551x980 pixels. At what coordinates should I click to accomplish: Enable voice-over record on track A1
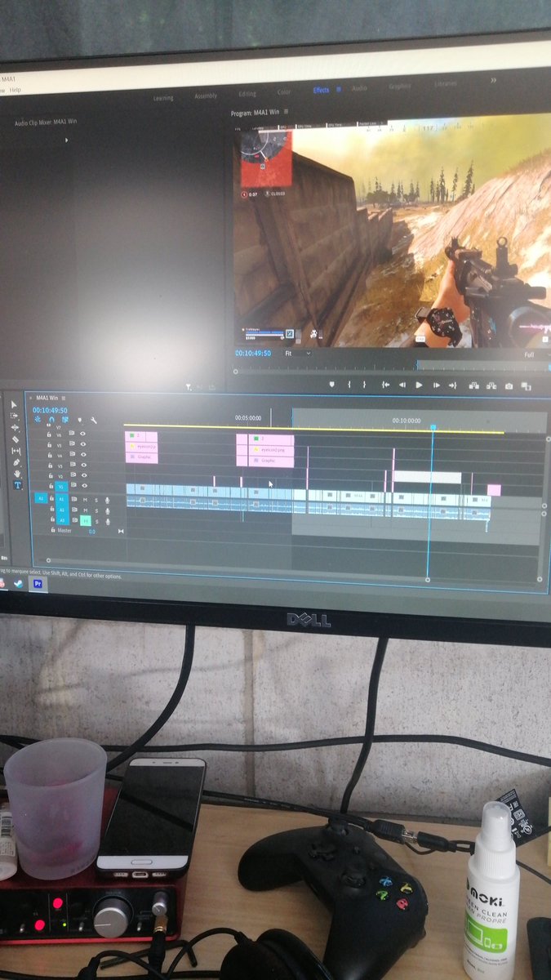tap(107, 500)
